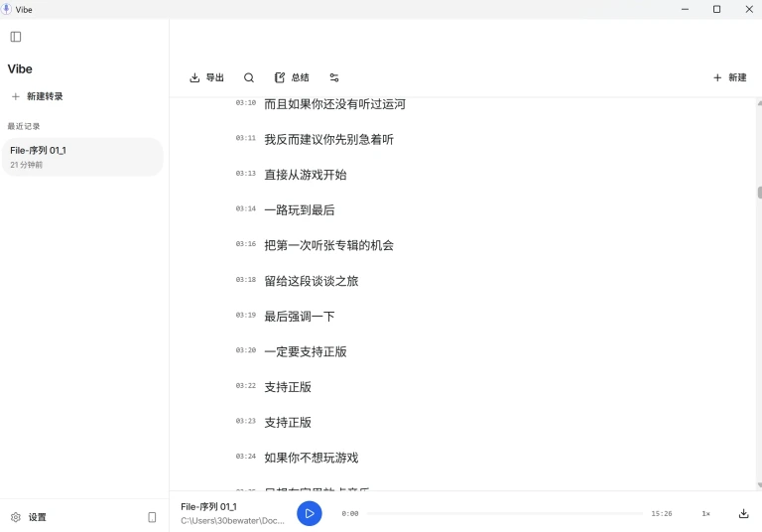Click the transcript vertical scrollbar thumb
This screenshot has width=762, height=532.
click(x=759, y=193)
